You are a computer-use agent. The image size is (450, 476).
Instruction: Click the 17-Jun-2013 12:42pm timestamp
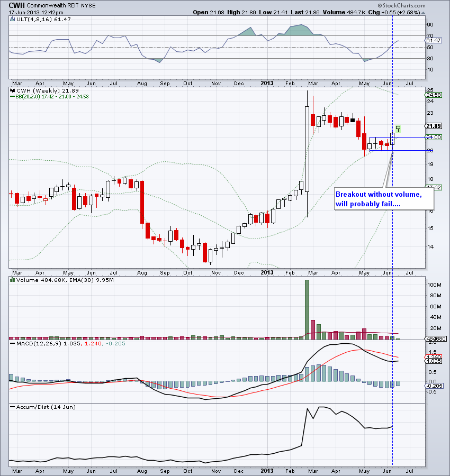36,13
